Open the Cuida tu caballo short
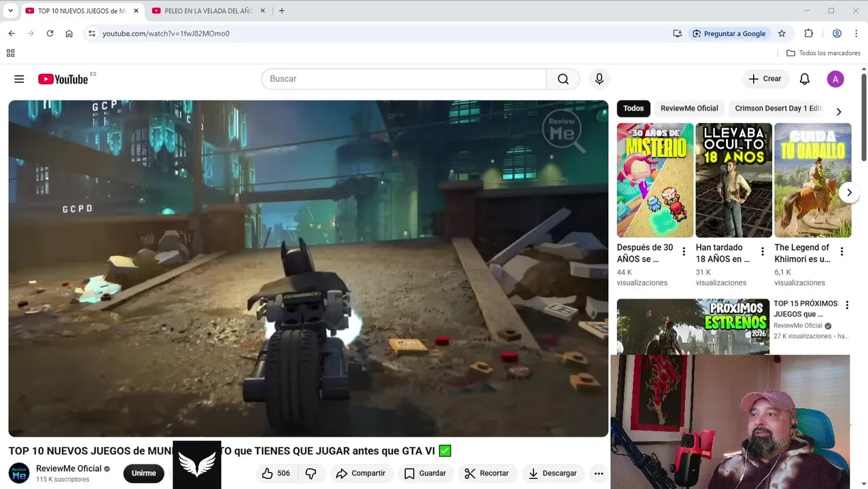This screenshot has height=489, width=868. point(812,180)
